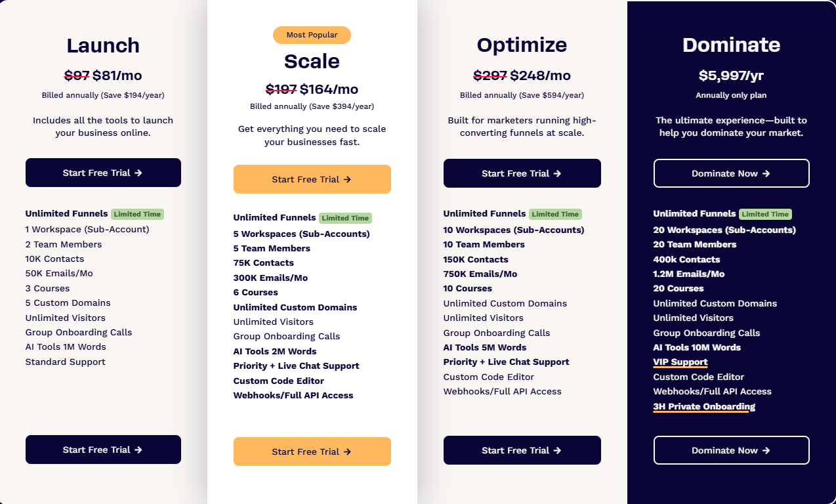Viewport: 836px width, 504px height.
Task: Click the underlined VIP Support link
Action: point(680,362)
